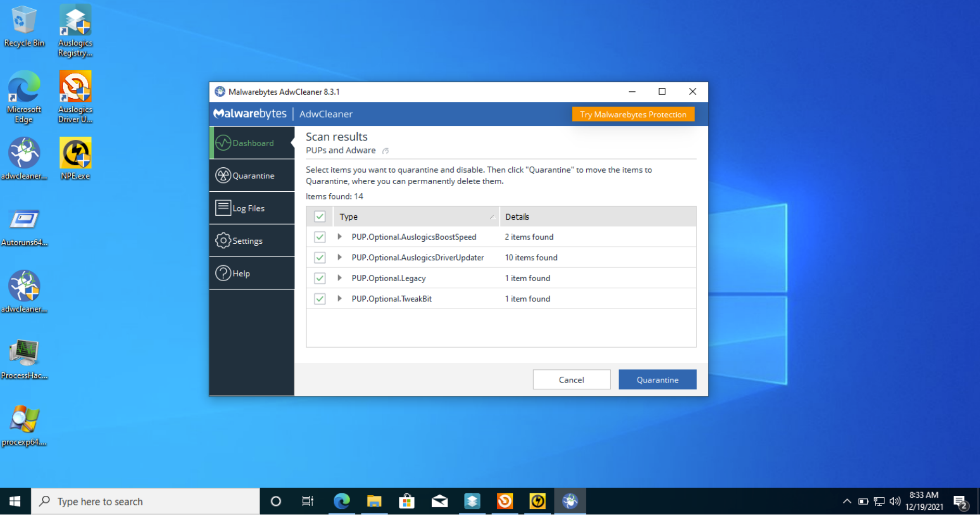Open the Quarantine sidebar section
The image size is (980, 515).
252,176
